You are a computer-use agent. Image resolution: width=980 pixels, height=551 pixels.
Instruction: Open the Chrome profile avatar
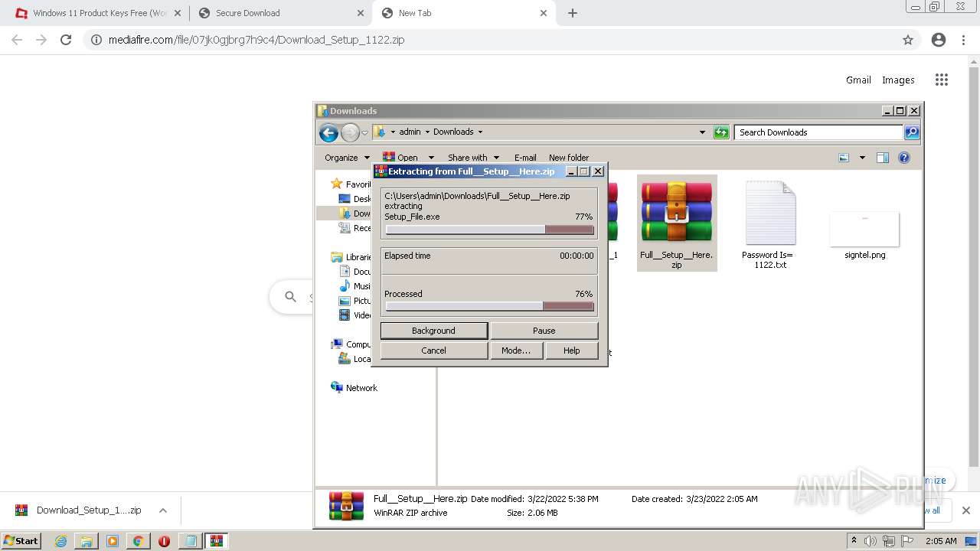(x=939, y=40)
